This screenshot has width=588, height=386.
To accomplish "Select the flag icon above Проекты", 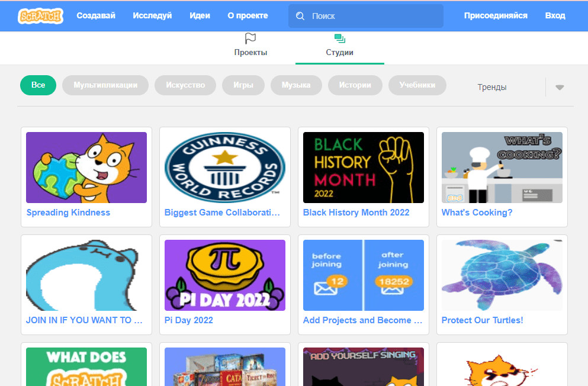I will (x=250, y=38).
